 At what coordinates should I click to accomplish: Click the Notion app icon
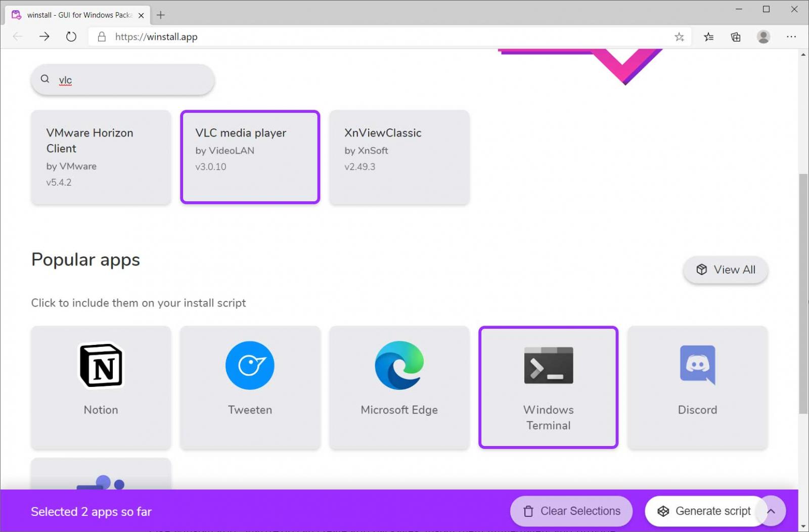(x=101, y=366)
